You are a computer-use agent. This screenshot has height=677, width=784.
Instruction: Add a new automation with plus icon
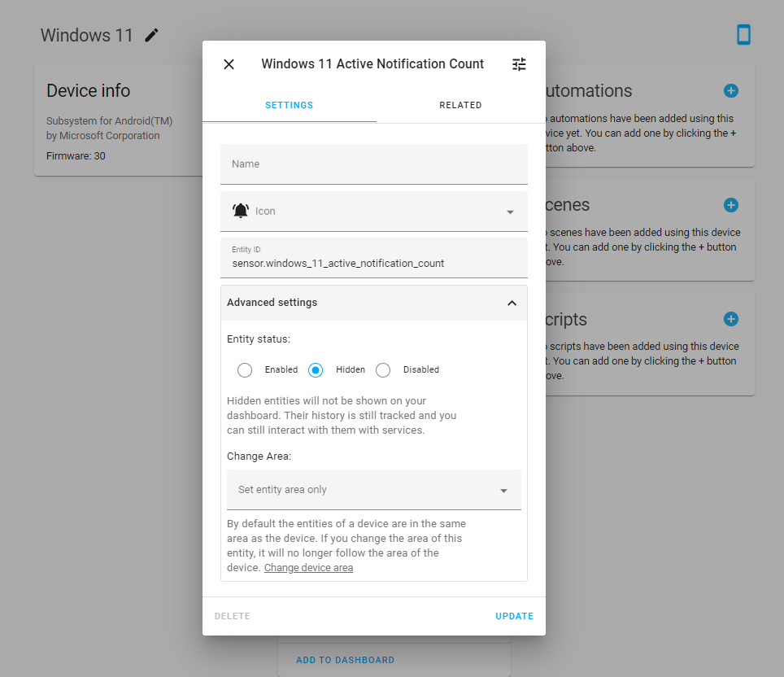click(x=731, y=90)
